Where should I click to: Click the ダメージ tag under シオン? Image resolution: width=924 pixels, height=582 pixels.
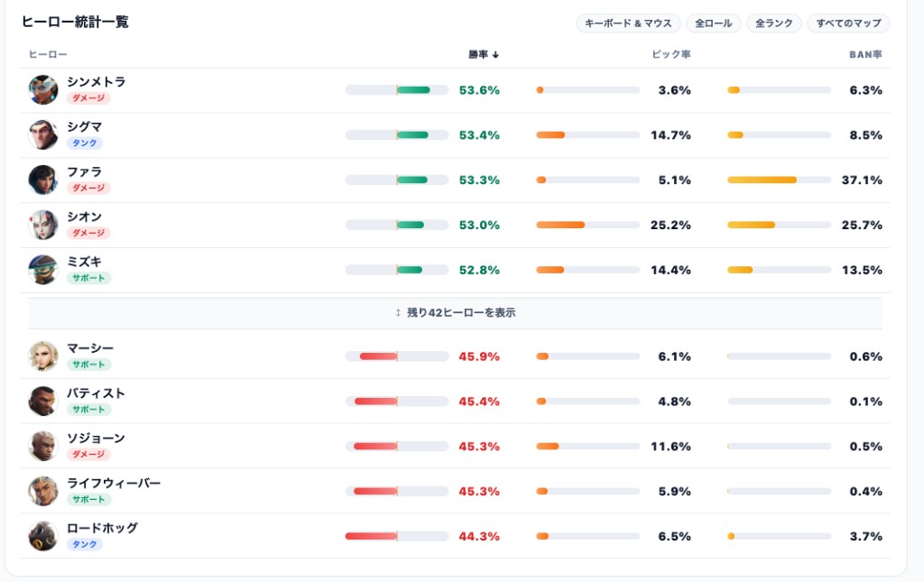(88, 233)
